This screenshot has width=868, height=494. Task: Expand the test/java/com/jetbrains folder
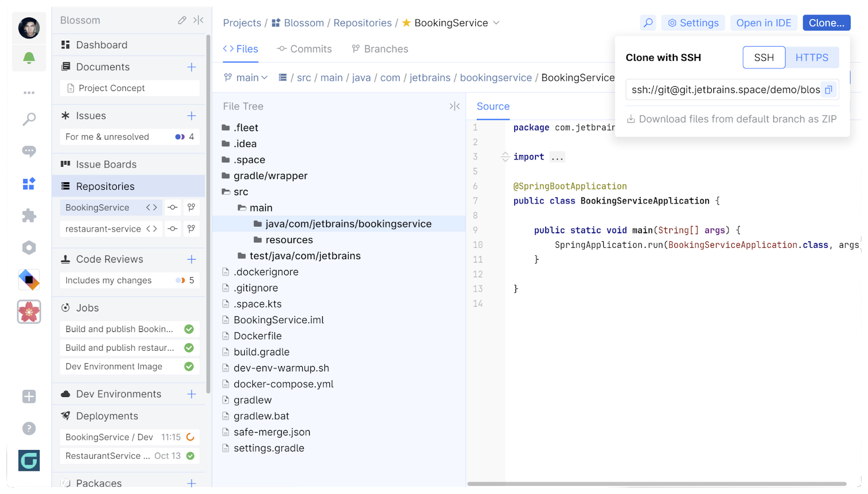pos(242,256)
